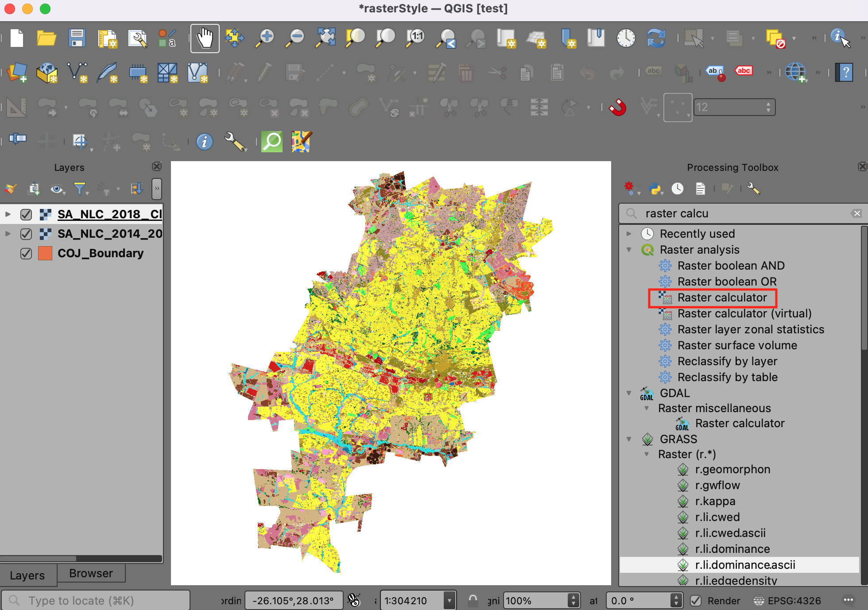Click Zoom Full extent icon
The height and width of the screenshot is (610, 868).
tap(325, 38)
